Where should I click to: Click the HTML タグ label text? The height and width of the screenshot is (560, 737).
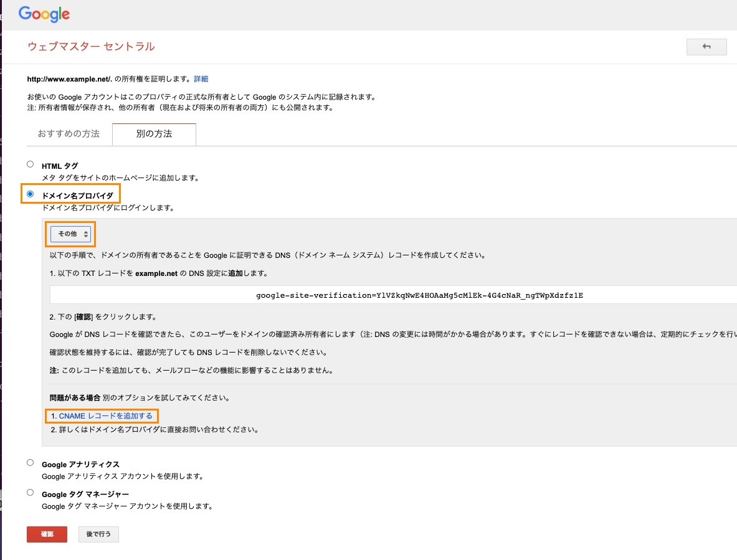click(60, 166)
